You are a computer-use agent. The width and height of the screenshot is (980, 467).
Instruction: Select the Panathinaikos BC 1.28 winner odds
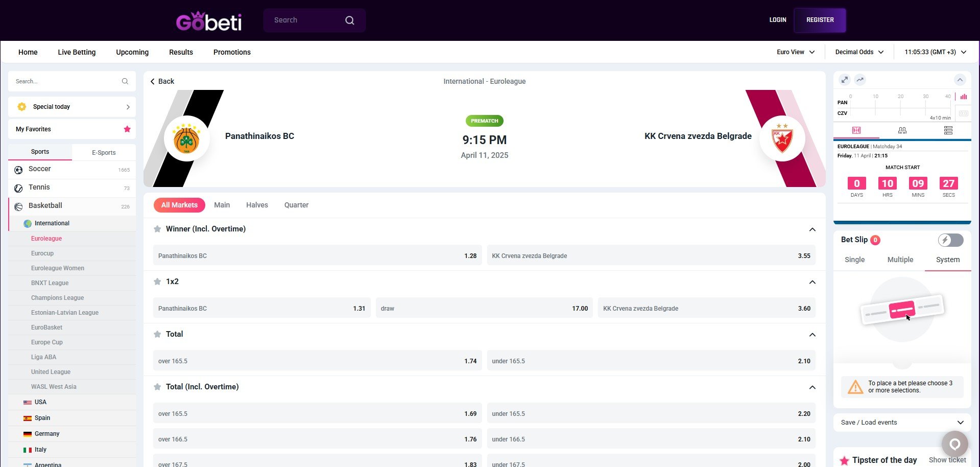click(317, 255)
